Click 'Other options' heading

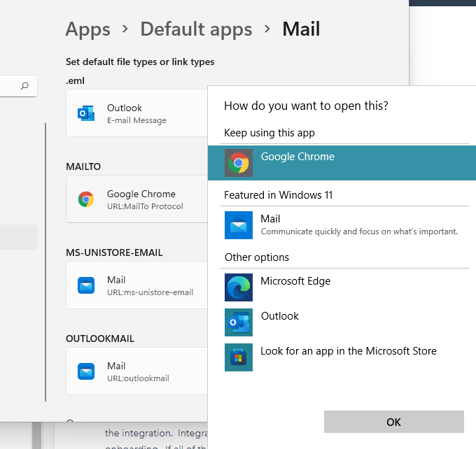(256, 257)
